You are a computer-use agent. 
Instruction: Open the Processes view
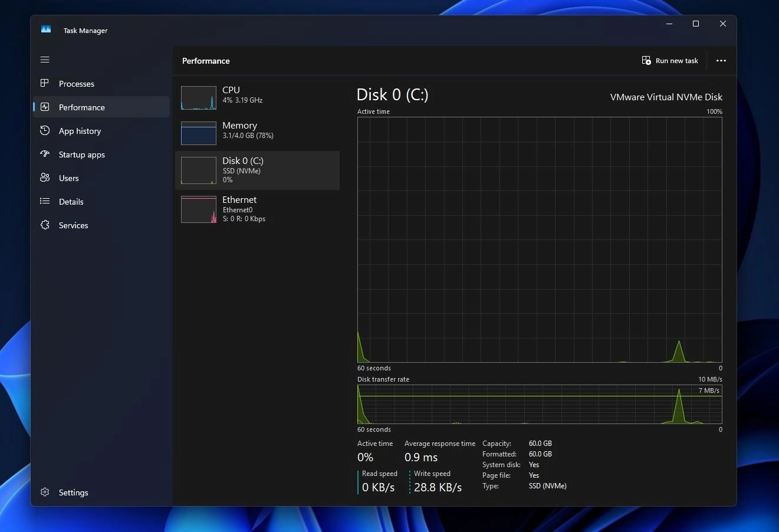[75, 83]
